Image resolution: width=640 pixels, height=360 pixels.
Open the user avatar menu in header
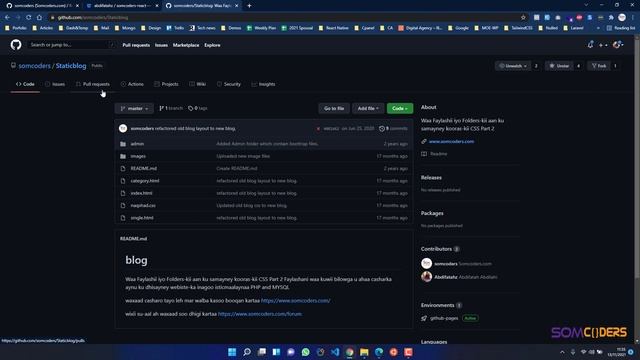tap(618, 45)
